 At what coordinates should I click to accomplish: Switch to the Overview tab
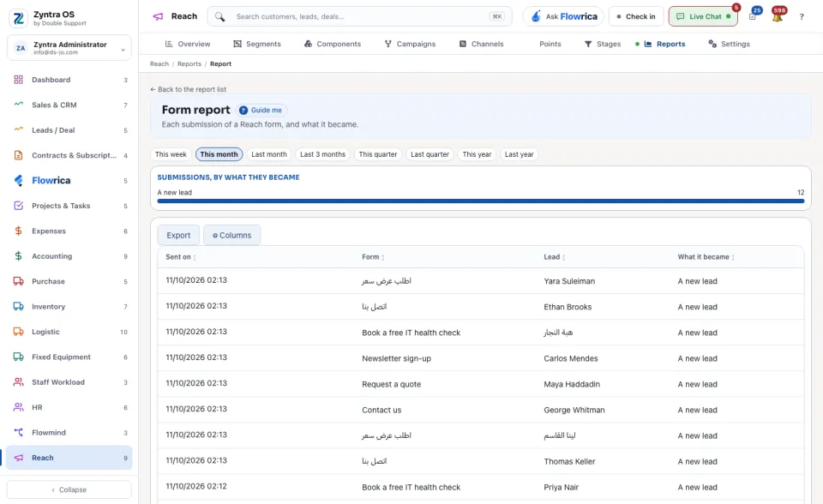pyautogui.click(x=188, y=44)
